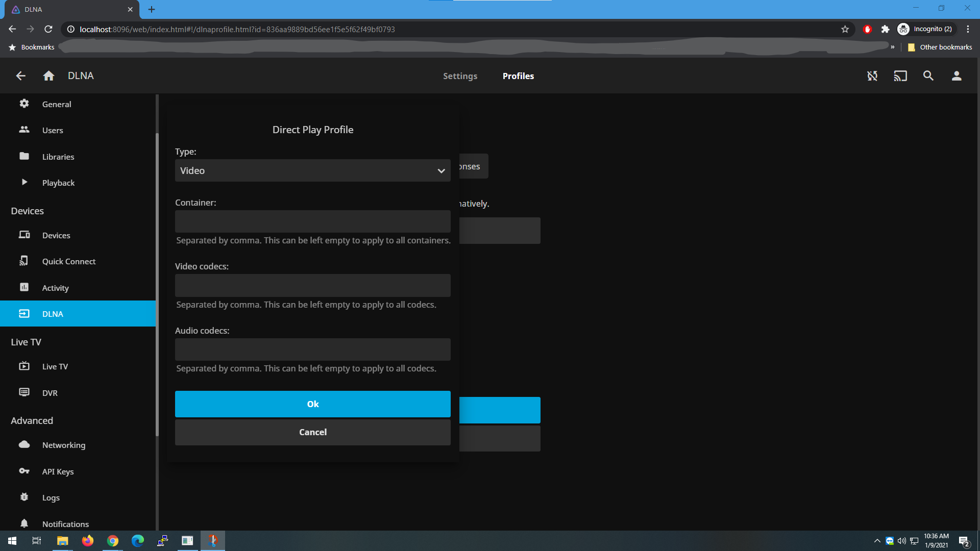Open Networking settings via cloud icon
The width and height of the screenshot is (980, 551).
(24, 444)
